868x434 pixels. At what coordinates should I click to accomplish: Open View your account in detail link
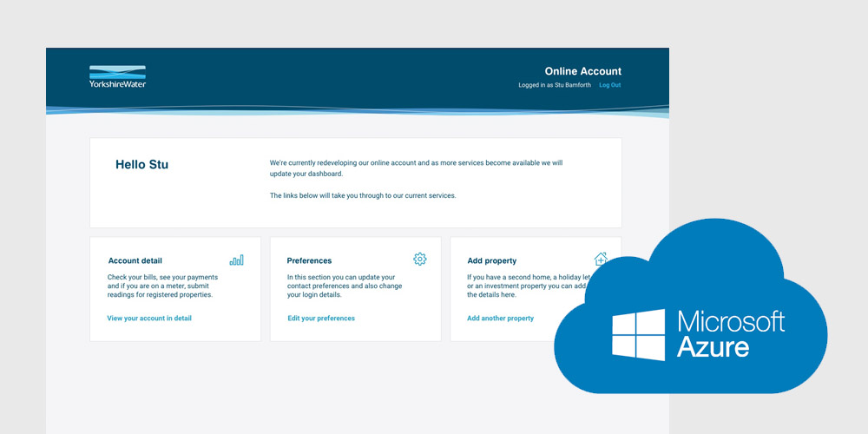pyautogui.click(x=149, y=319)
